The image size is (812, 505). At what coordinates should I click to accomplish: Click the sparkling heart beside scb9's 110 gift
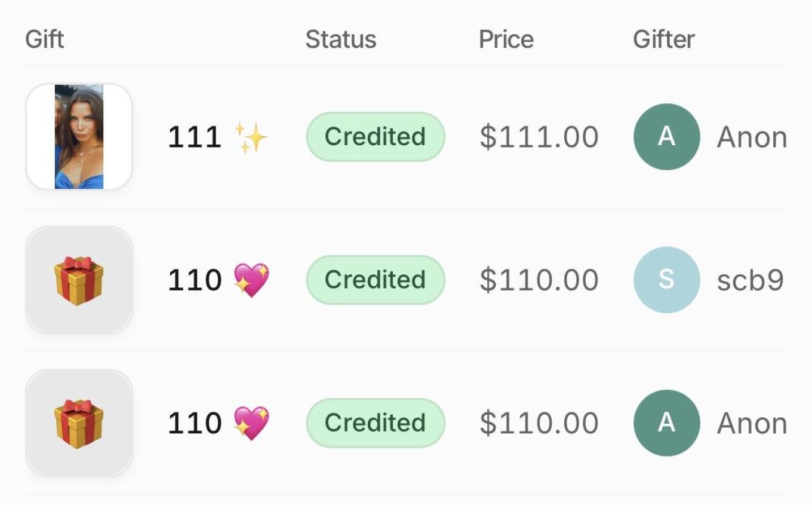tap(251, 280)
